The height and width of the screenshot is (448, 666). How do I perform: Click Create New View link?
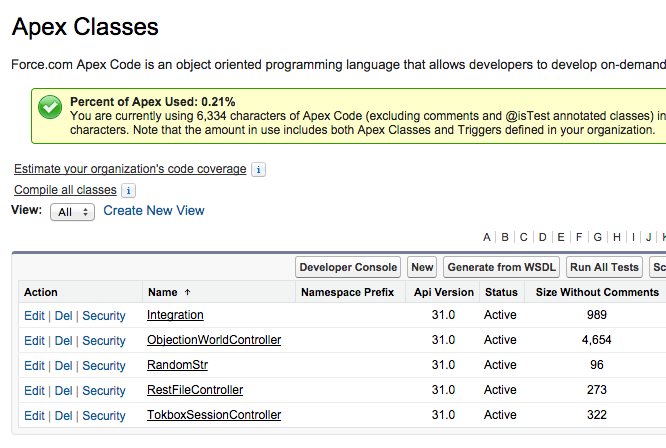[x=154, y=211]
